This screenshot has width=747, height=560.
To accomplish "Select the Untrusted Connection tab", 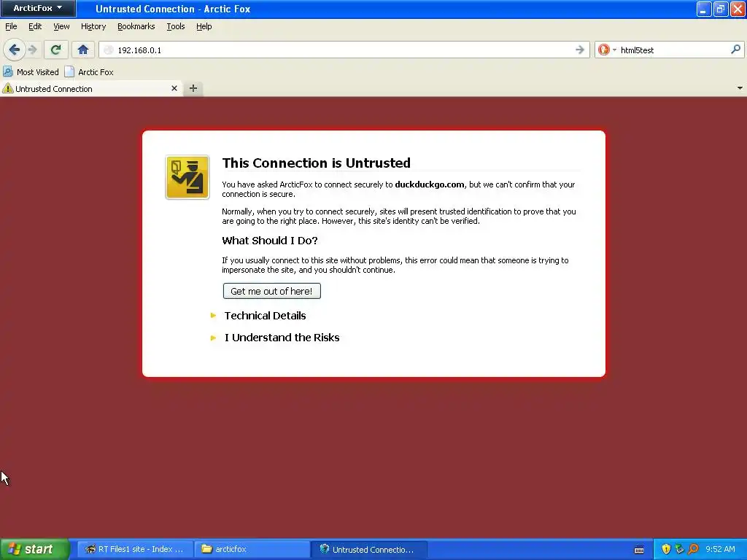I will click(x=90, y=88).
